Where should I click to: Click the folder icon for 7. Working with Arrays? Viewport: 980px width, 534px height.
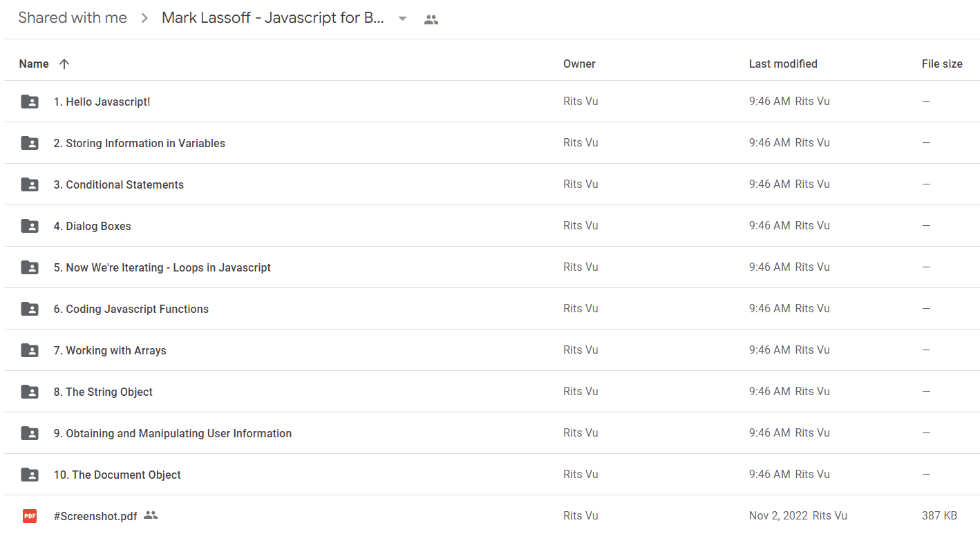30,350
